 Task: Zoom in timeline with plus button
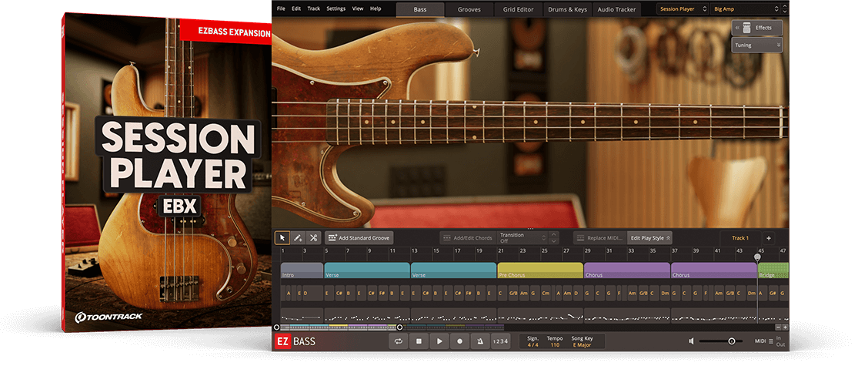785,327
